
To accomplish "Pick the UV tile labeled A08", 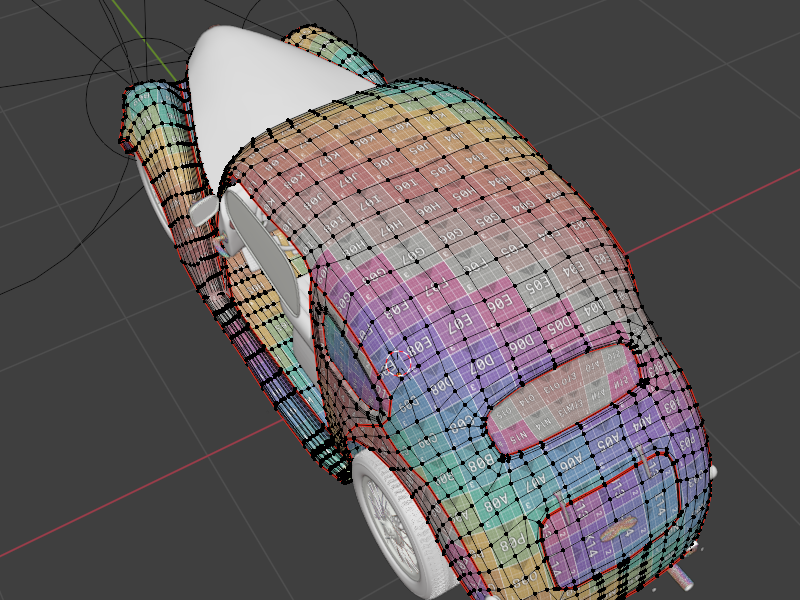I will coord(496,504).
